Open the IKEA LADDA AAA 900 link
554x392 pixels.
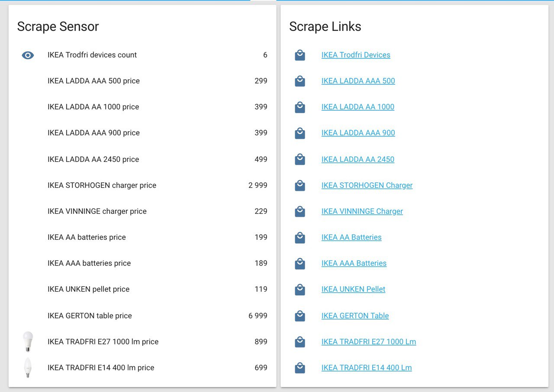tap(358, 133)
